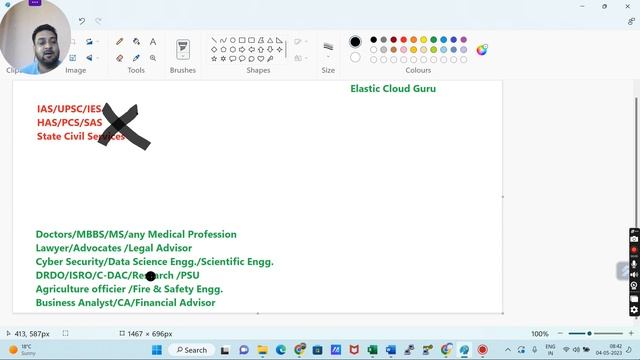Choose the Right arrow shape
Screen dimensions: 640x360
pyautogui.click(x=242, y=49)
